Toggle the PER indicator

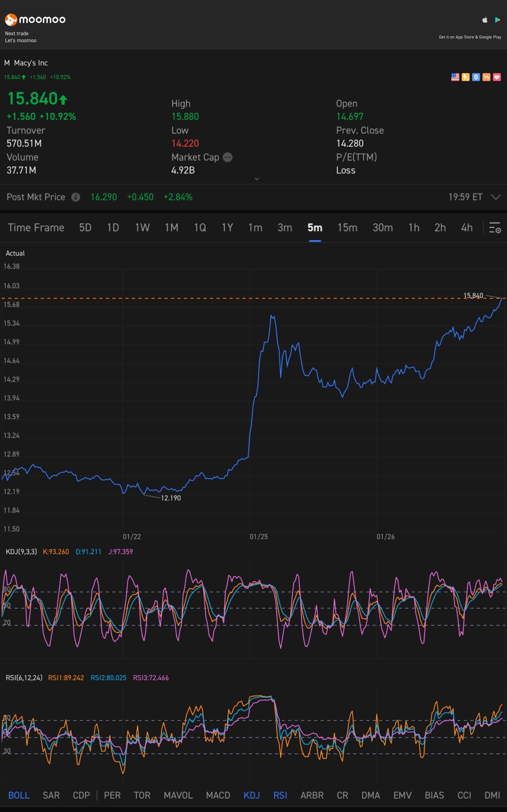(x=112, y=795)
